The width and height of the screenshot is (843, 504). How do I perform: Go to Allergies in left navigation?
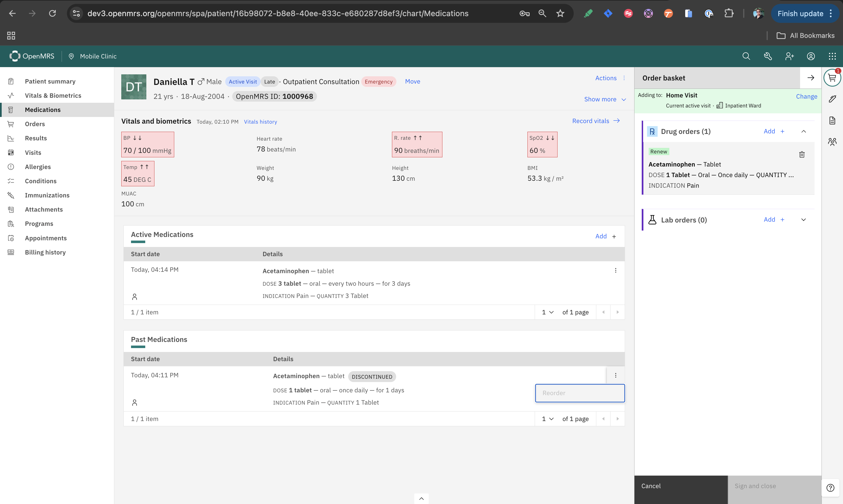38,167
